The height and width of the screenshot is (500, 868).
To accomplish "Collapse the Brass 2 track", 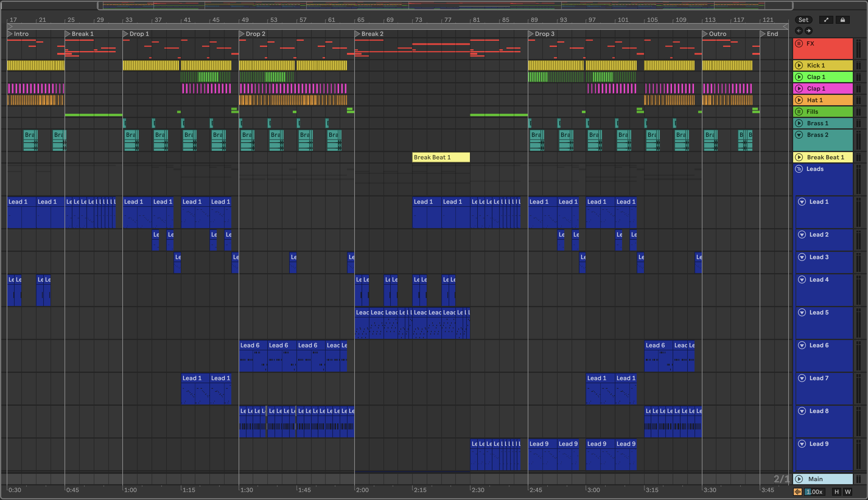I will click(799, 135).
